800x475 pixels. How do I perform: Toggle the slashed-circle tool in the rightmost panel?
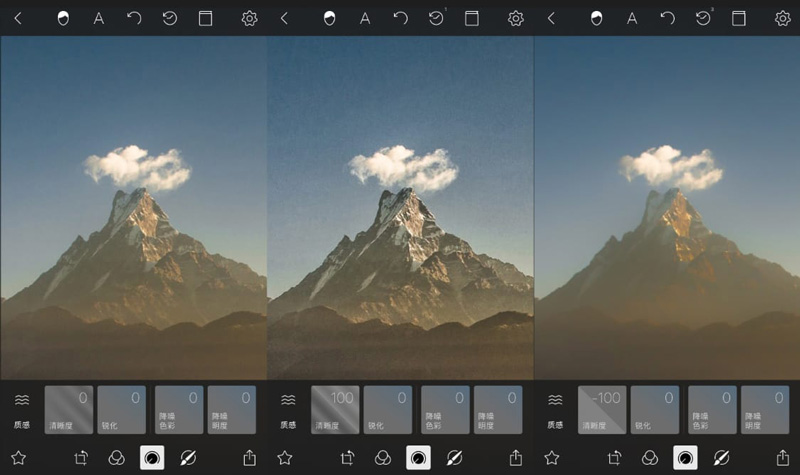point(721,457)
